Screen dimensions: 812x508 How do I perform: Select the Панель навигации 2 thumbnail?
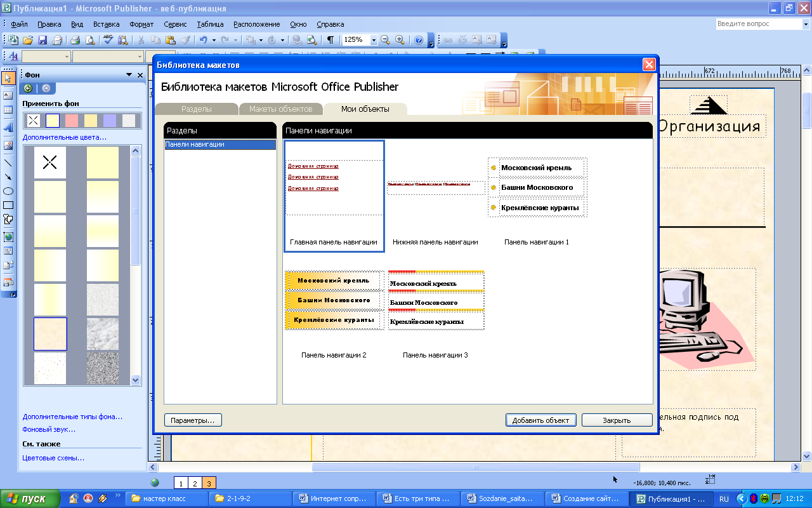point(334,309)
